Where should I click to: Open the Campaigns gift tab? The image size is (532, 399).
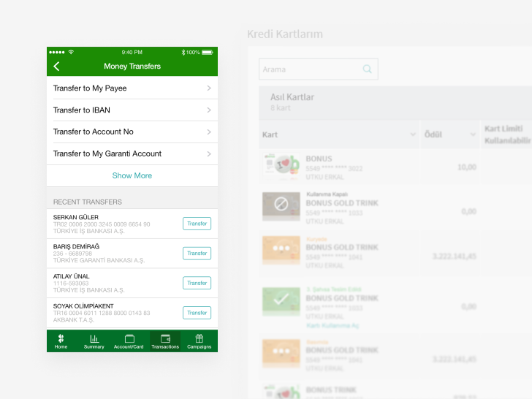click(199, 341)
